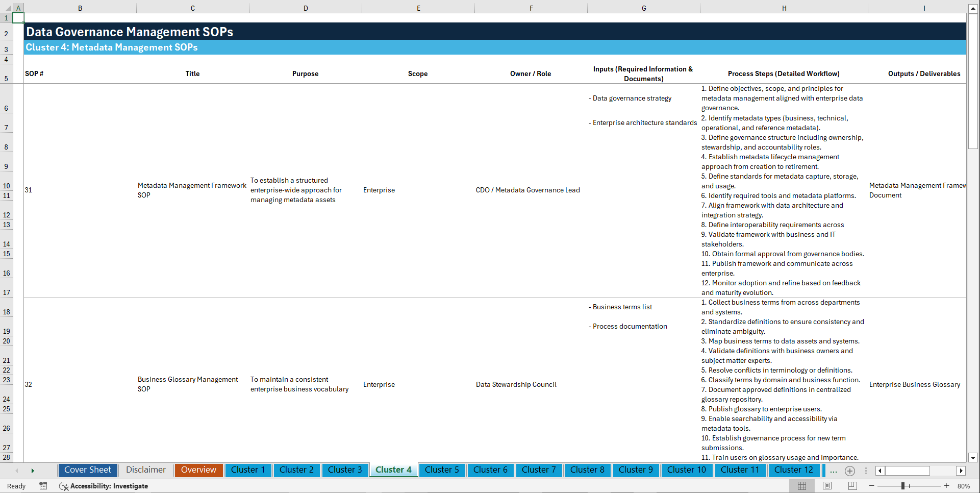Zoom out with the minus icon
Viewport: 980px width, 493px height.
tap(872, 486)
